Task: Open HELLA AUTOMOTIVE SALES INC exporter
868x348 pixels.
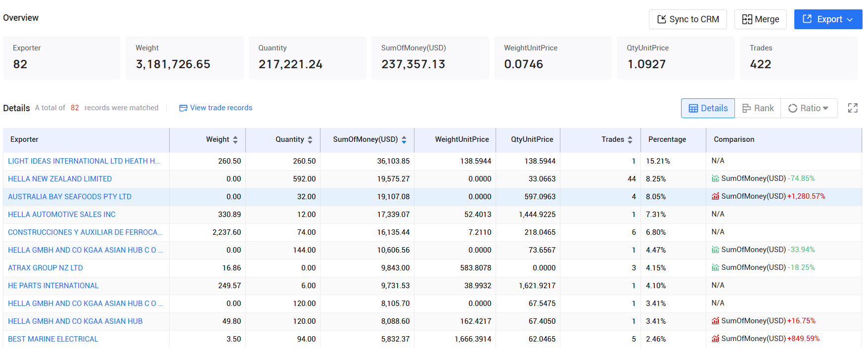Action: pyautogui.click(x=62, y=215)
